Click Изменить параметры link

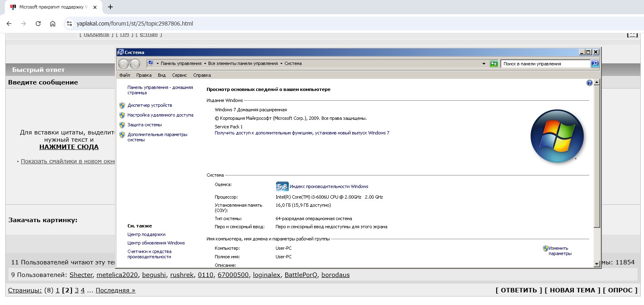560,251
